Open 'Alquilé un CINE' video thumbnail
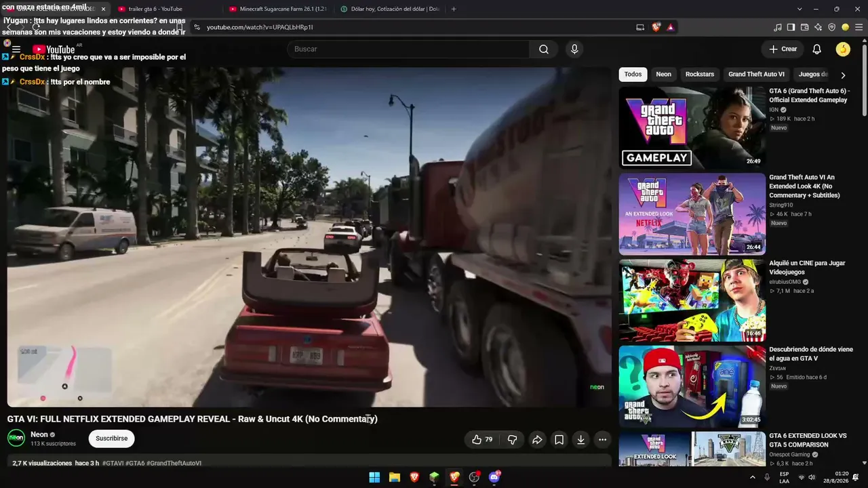Viewport: 868px width, 488px height. point(692,300)
